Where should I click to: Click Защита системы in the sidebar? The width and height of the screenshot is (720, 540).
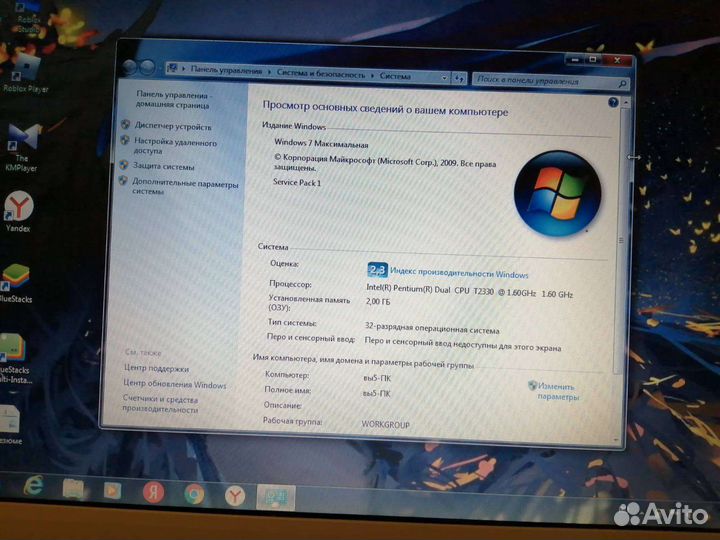pyautogui.click(x=163, y=166)
